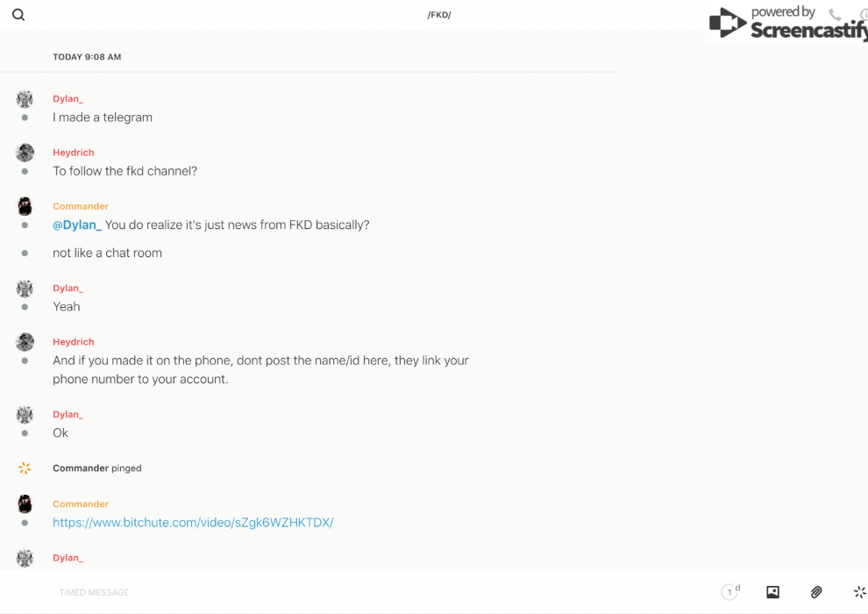
Task: Click Commander's avatar next to the bitchute link
Action: 25,504
